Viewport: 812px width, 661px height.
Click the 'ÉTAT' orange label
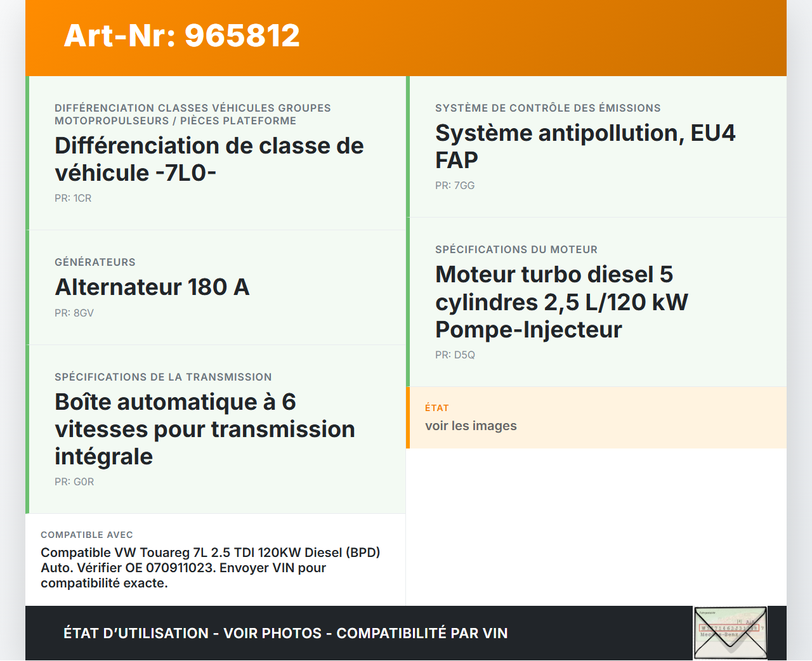(437, 408)
